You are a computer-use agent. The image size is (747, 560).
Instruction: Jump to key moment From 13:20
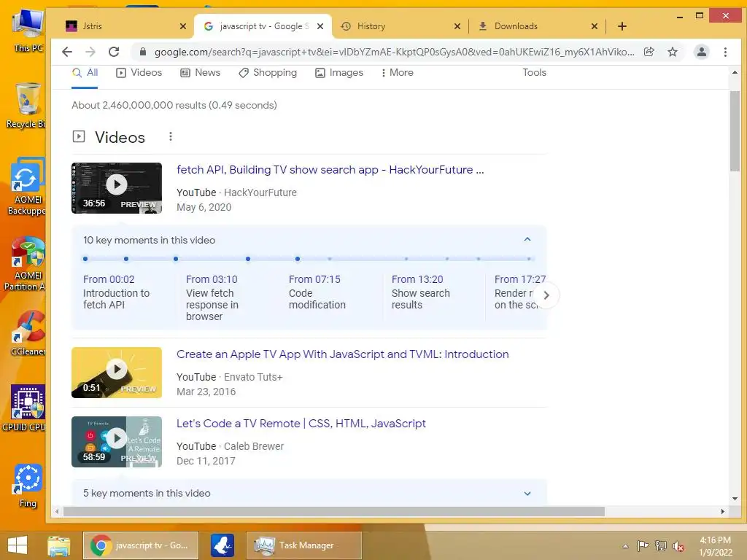tap(417, 279)
